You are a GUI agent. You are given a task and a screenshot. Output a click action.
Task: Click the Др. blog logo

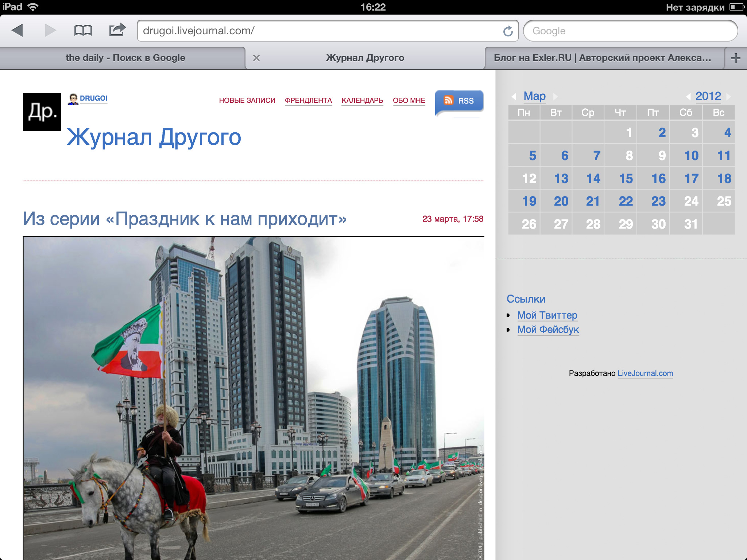(x=42, y=112)
